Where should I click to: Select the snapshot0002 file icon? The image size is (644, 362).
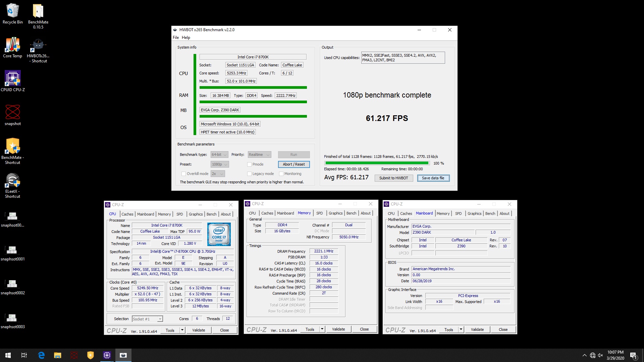tap(13, 287)
